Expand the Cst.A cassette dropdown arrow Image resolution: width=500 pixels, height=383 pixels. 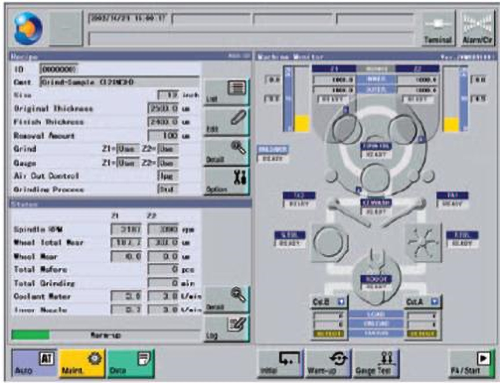tap(434, 302)
